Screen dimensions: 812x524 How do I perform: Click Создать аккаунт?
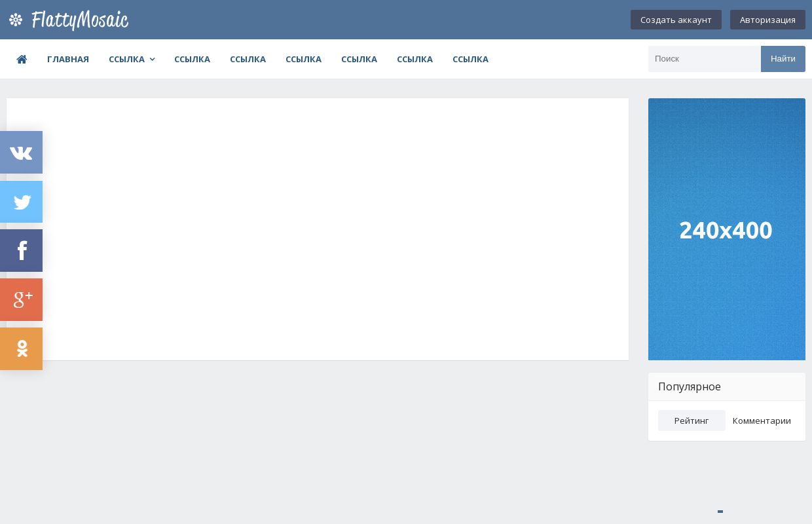tap(676, 20)
